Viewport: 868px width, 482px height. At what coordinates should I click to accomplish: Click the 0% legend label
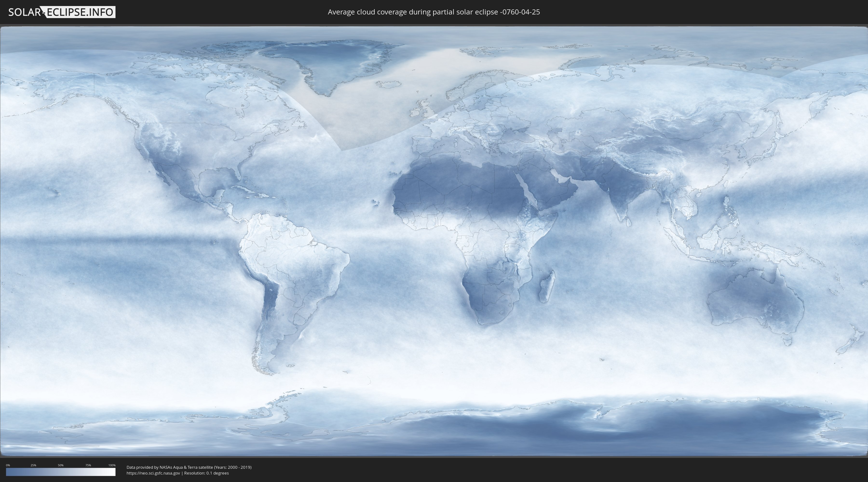pyautogui.click(x=8, y=465)
